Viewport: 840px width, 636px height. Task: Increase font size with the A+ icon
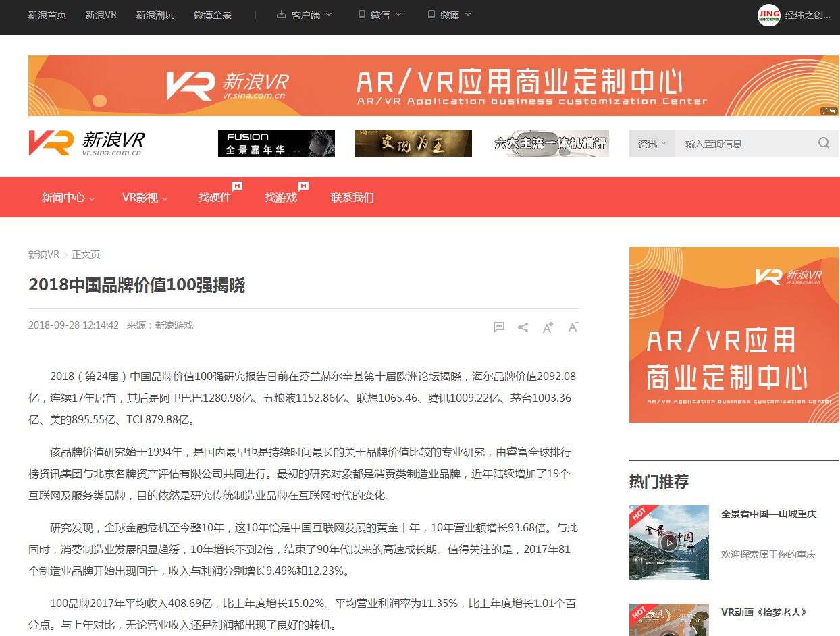548,327
